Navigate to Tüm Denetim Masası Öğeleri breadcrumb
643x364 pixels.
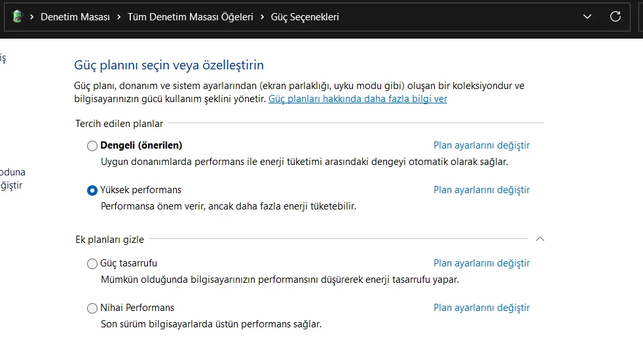point(190,17)
